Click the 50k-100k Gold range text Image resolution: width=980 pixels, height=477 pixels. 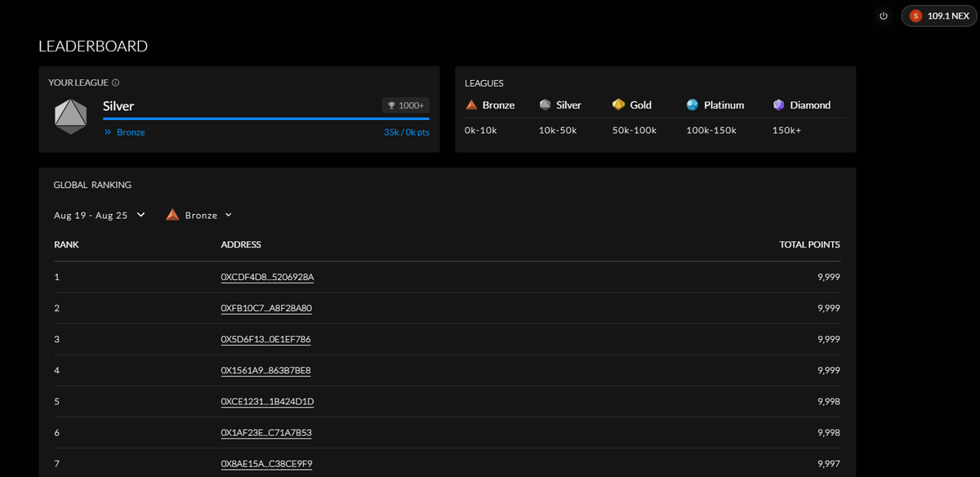(635, 130)
